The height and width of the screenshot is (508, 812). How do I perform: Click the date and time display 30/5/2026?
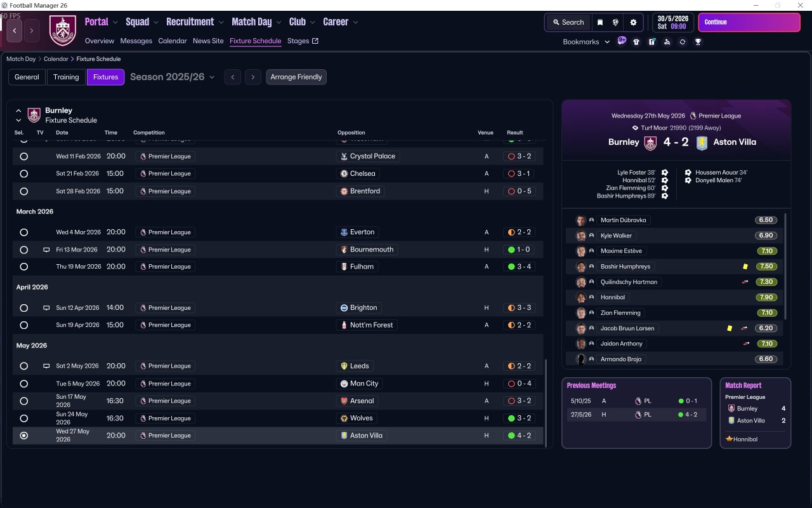674,22
